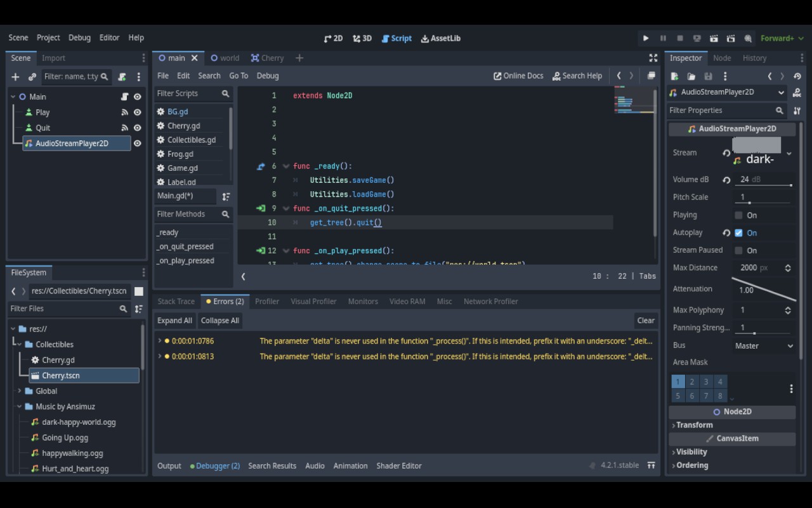812x508 pixels.
Task: Adjust the Pitch Scale slider
Action: (x=764, y=203)
